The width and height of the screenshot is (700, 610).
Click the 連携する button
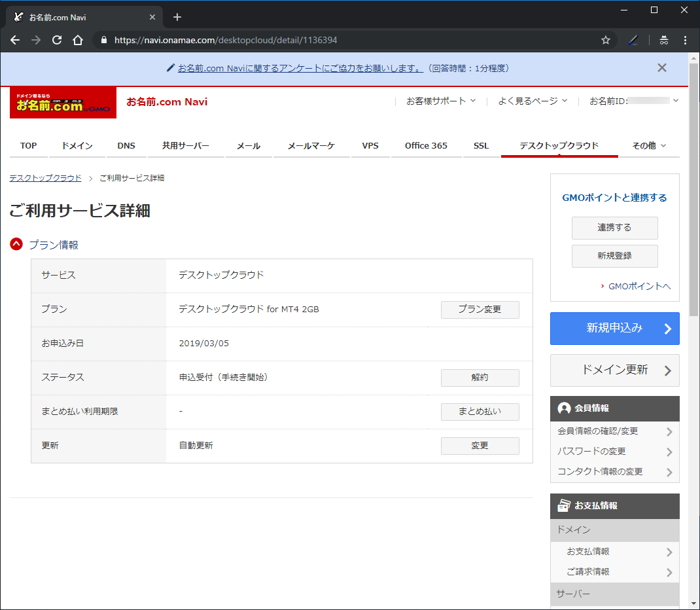(x=615, y=228)
